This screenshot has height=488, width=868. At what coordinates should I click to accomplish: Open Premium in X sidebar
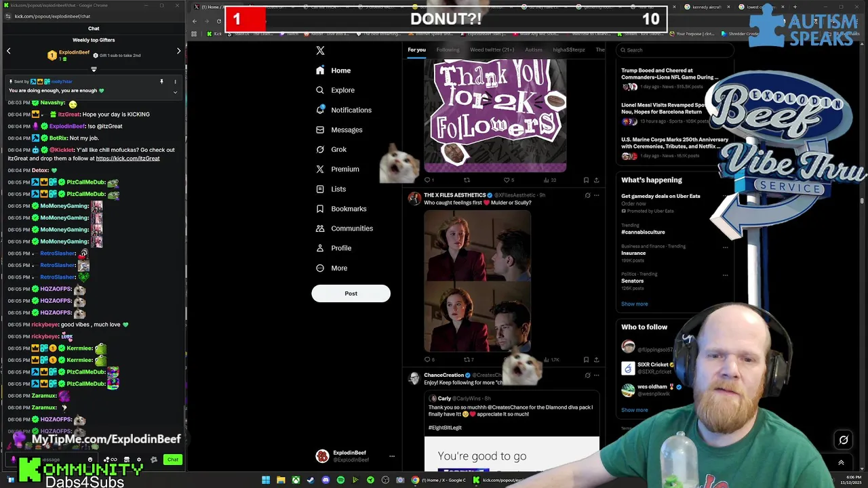337,169
